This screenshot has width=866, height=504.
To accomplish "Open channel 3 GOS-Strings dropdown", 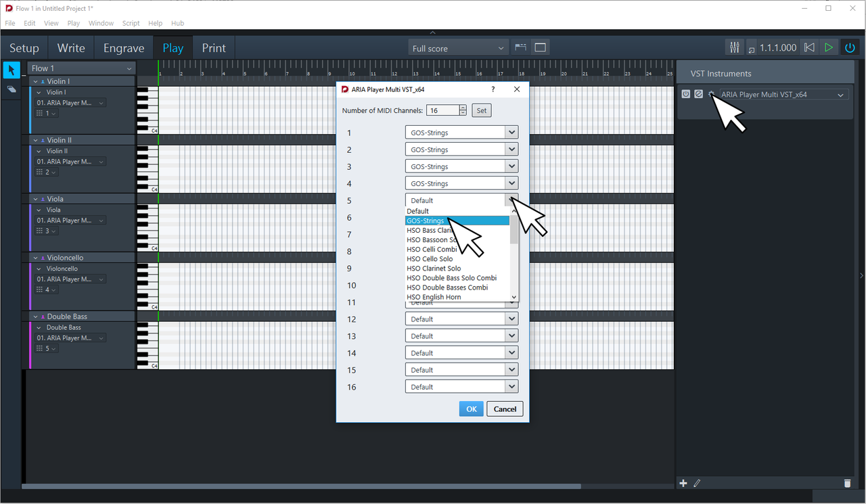I will point(462,166).
